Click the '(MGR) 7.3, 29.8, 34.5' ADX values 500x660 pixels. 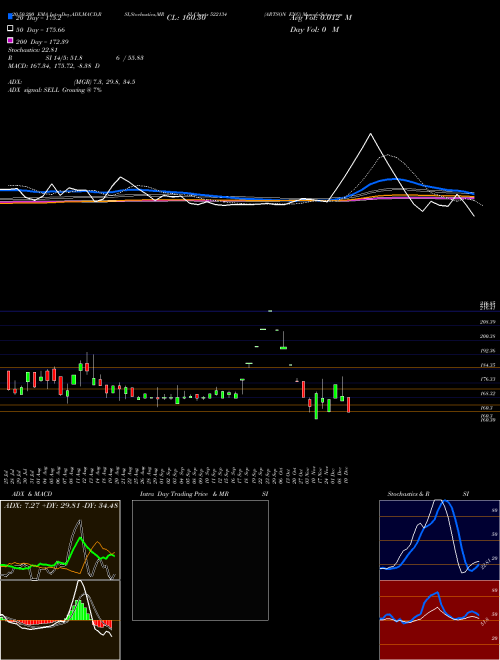(x=104, y=82)
